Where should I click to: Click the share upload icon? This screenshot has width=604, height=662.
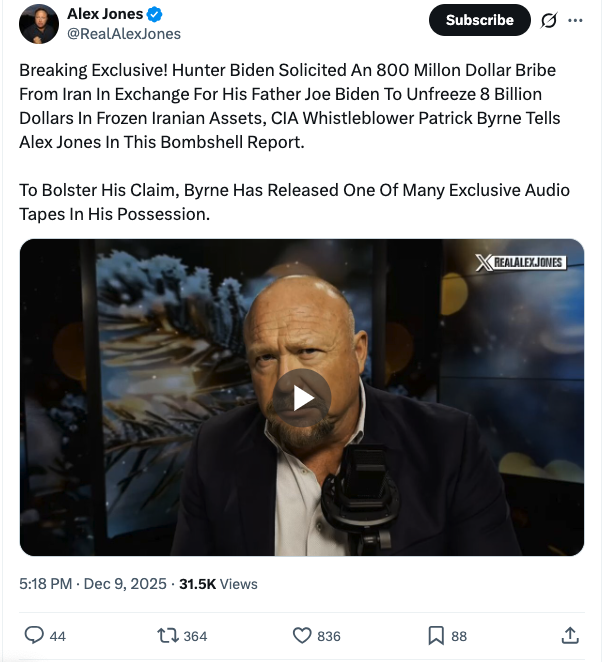pyautogui.click(x=570, y=635)
